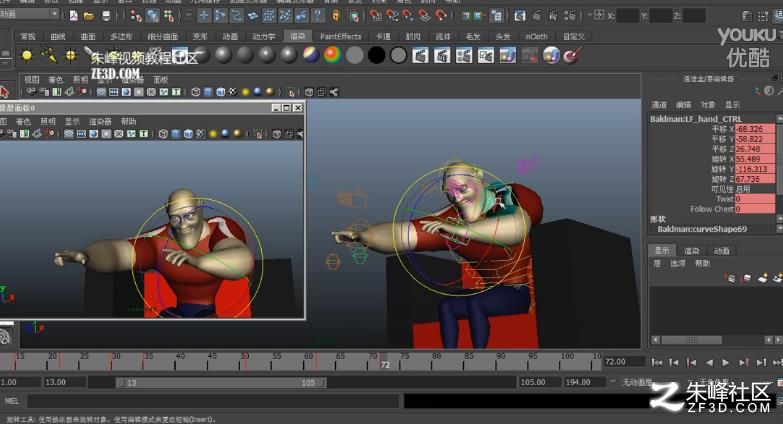The width and height of the screenshot is (783, 424).
Task: Toggle the textured checker icon in main panel toolbar
Action: (233, 92)
